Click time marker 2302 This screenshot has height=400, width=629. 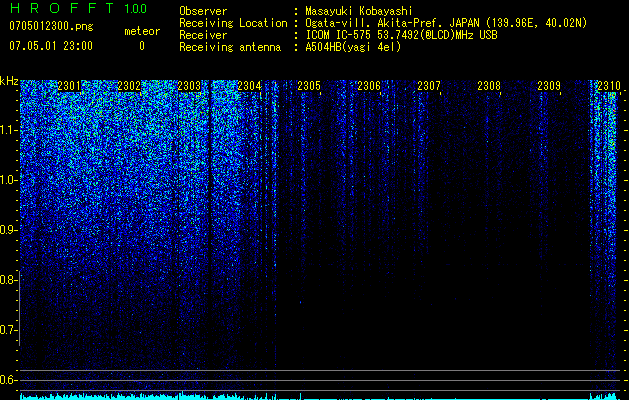[x=129, y=86]
